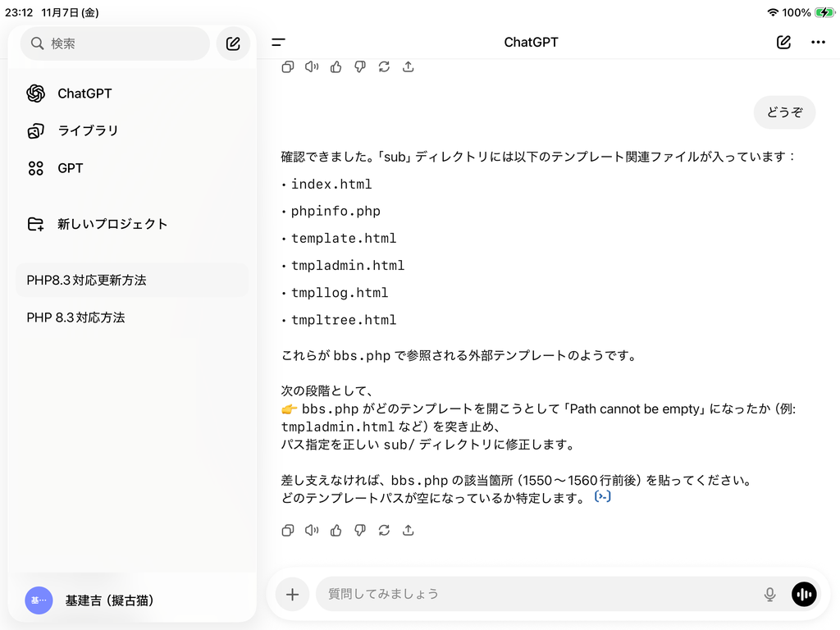Open the GPT section in the sidebar

[70, 168]
